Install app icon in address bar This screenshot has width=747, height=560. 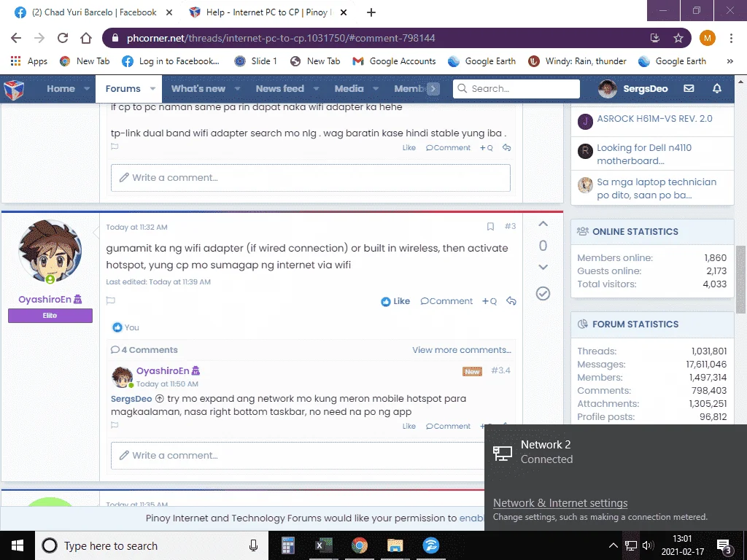(x=655, y=38)
